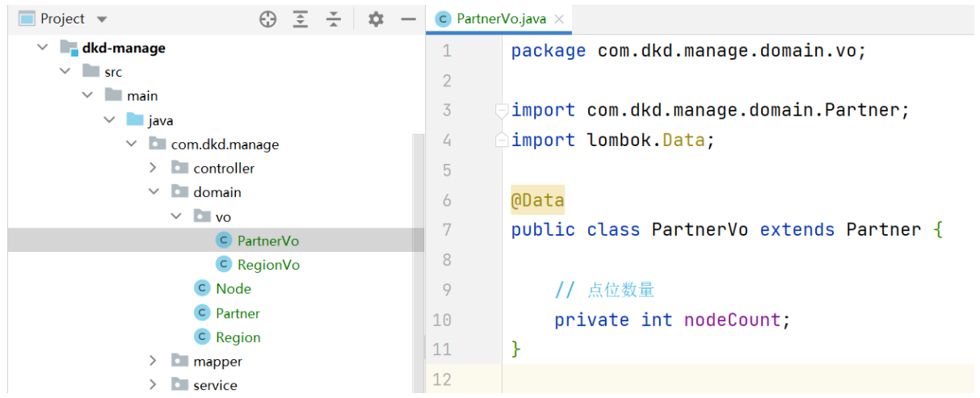Image resolution: width=980 pixels, height=398 pixels.
Task: Click the PartnerVo class icon in tree
Action: point(224,241)
